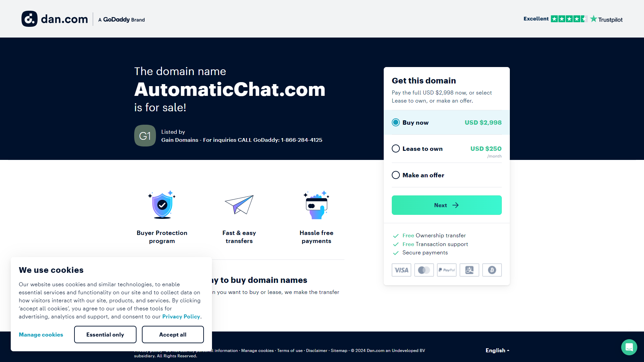
Task: Click the Hassle free payments card icon
Action: 316,205
